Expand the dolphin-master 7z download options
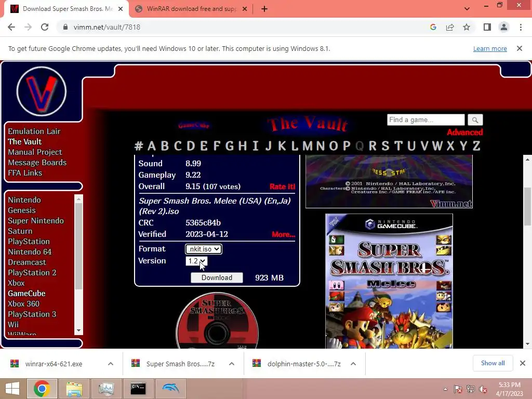 point(353,364)
